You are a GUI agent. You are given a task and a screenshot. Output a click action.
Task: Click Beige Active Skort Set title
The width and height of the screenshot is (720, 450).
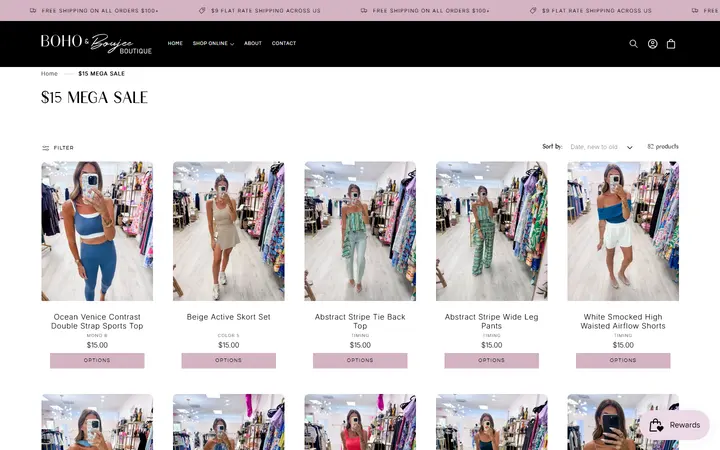tap(229, 317)
